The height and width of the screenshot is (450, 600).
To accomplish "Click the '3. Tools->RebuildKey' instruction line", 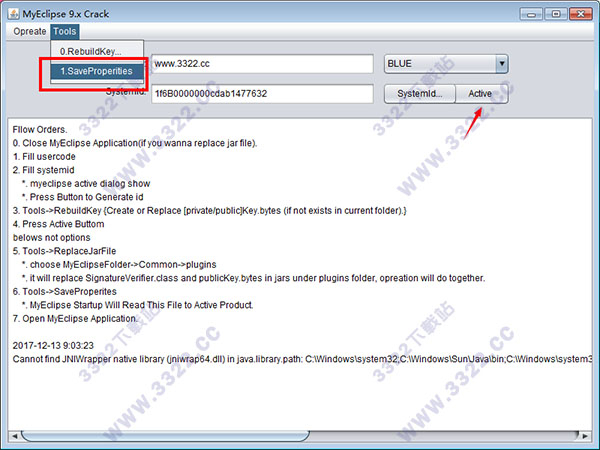I will coord(209,210).
